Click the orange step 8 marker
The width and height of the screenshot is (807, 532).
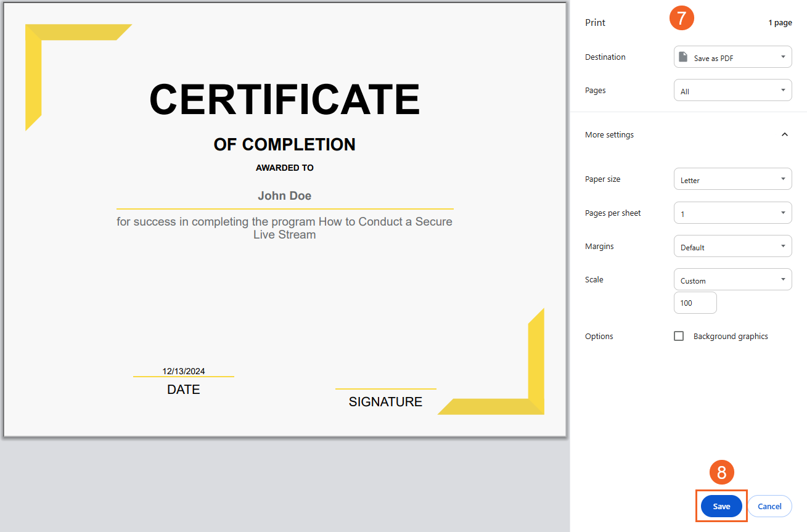pyautogui.click(x=722, y=473)
